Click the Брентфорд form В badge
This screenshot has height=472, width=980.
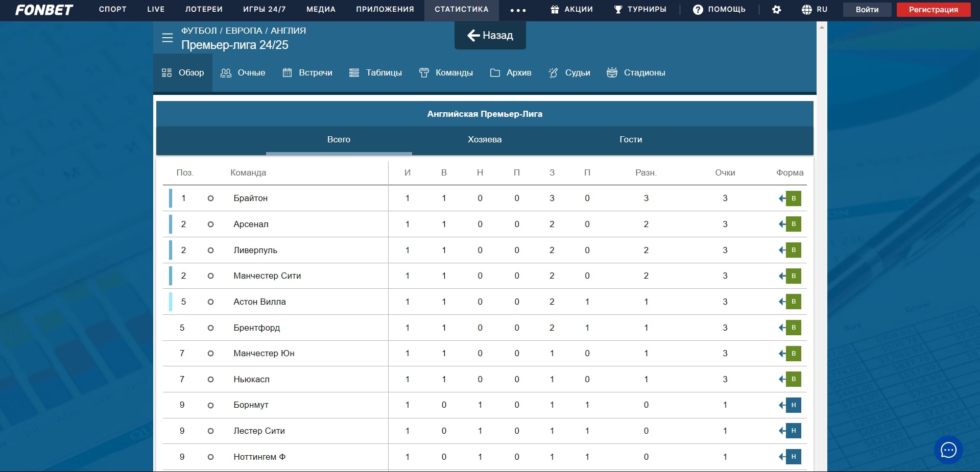pos(794,328)
